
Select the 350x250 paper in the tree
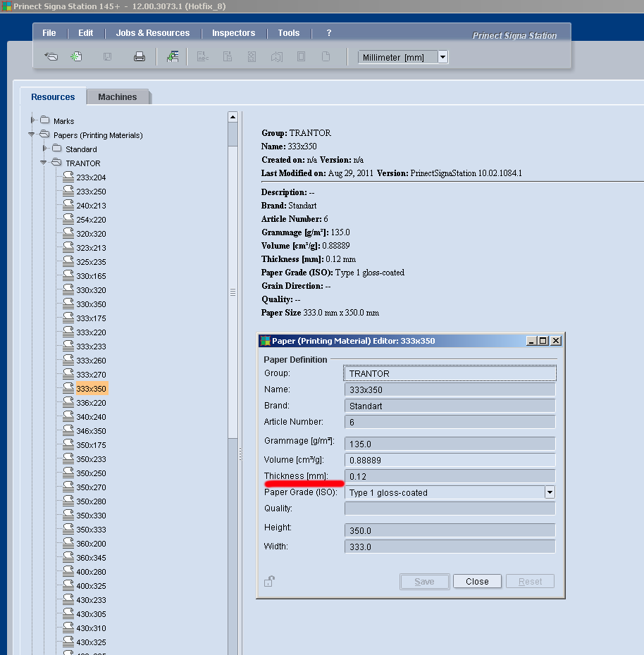coord(91,473)
